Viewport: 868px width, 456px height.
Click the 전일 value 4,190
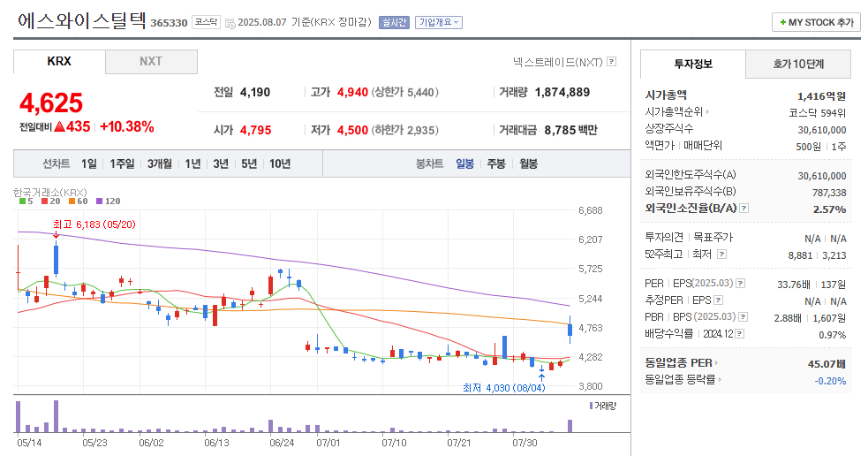[x=255, y=93]
